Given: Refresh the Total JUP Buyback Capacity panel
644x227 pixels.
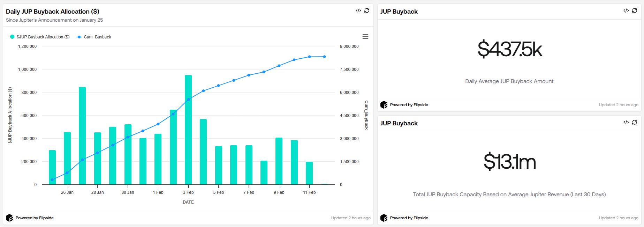Looking at the screenshot, I should point(635,122).
